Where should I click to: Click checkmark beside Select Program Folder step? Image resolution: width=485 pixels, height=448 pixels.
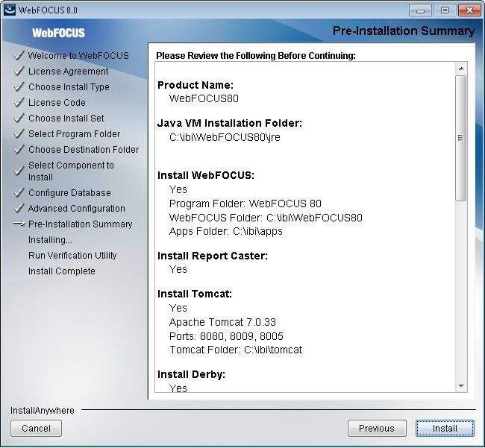(x=19, y=133)
